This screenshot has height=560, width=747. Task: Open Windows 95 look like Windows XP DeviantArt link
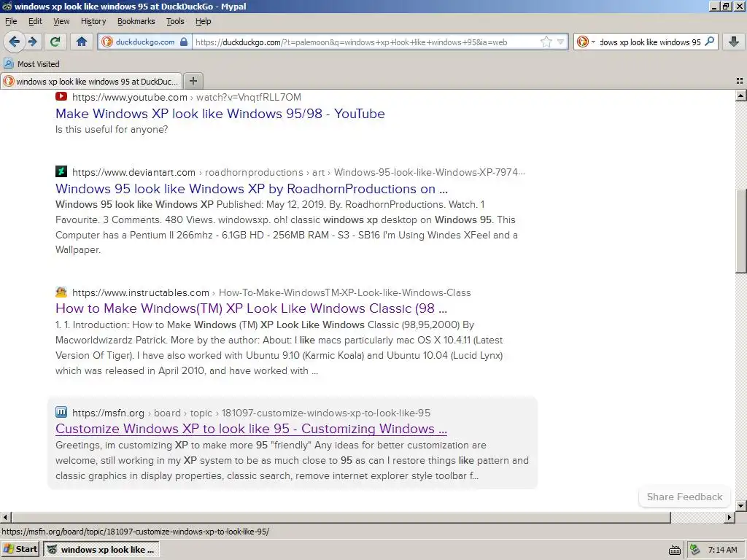[x=252, y=189]
